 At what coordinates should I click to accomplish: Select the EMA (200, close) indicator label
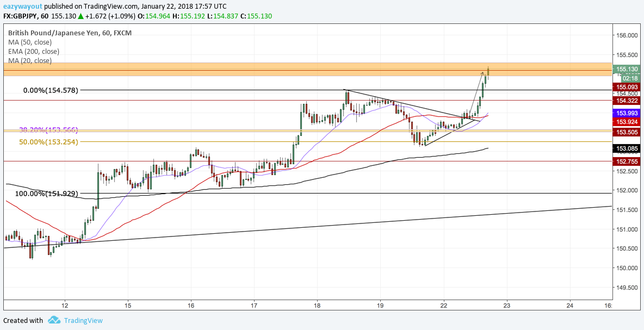pos(34,51)
